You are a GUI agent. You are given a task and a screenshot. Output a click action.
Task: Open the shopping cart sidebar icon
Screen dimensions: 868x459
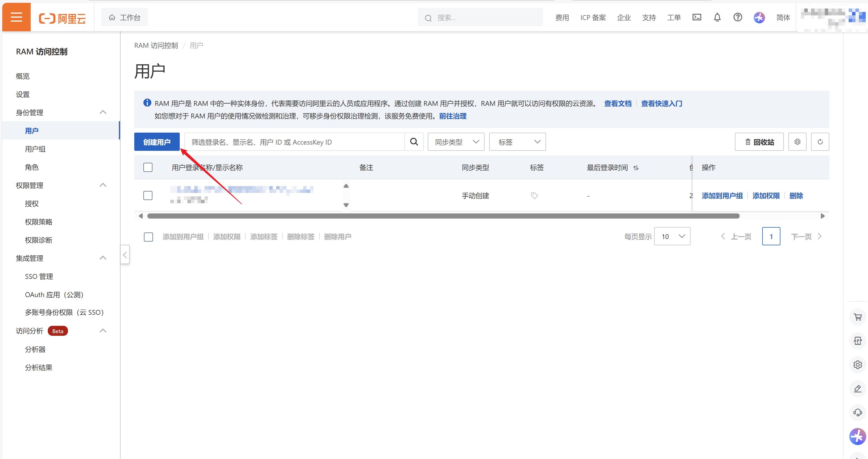(x=857, y=317)
